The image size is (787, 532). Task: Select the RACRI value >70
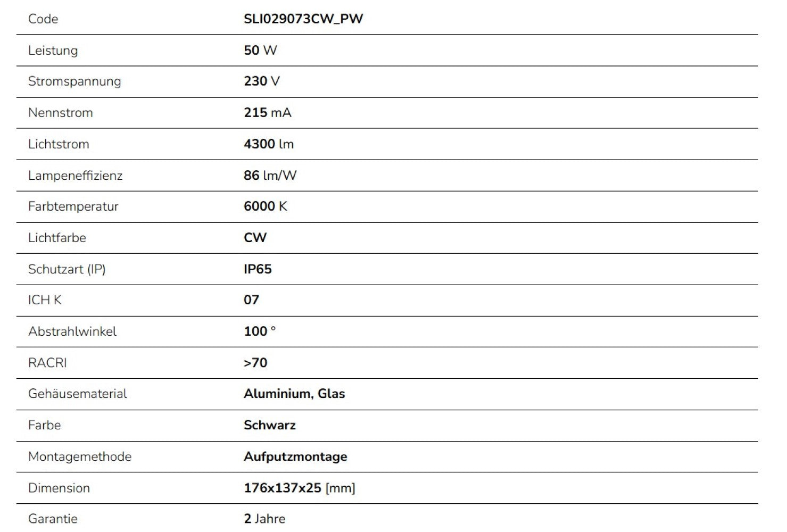[255, 363]
